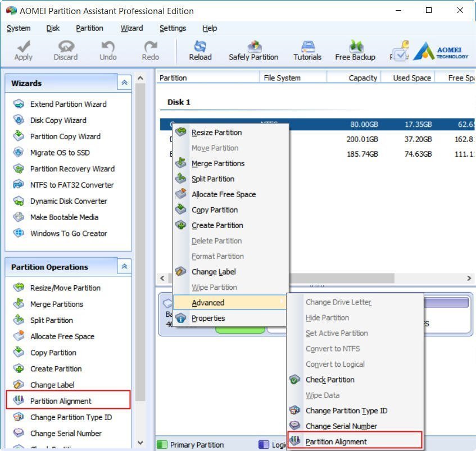Click Change Partition Type ID sidebar icon
476x451 pixels.
[x=19, y=417]
